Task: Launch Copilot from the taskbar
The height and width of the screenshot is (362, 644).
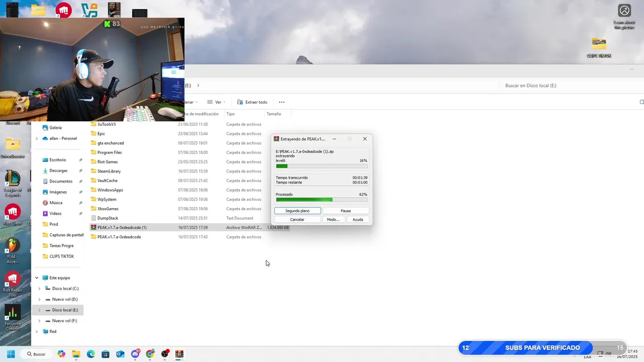Action: (x=61, y=354)
